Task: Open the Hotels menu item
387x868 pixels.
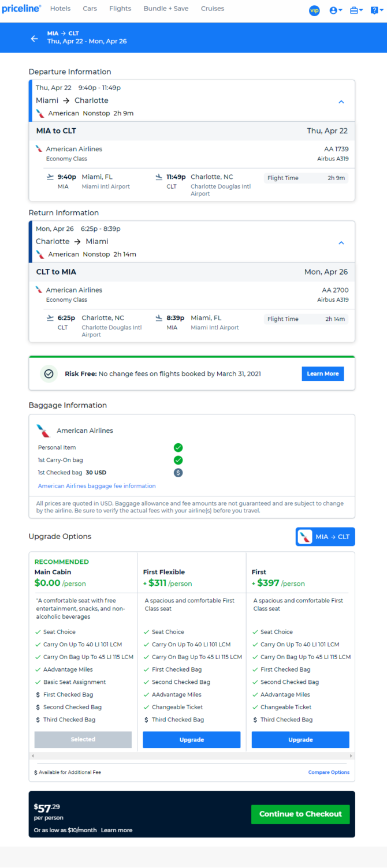Action: tap(61, 9)
